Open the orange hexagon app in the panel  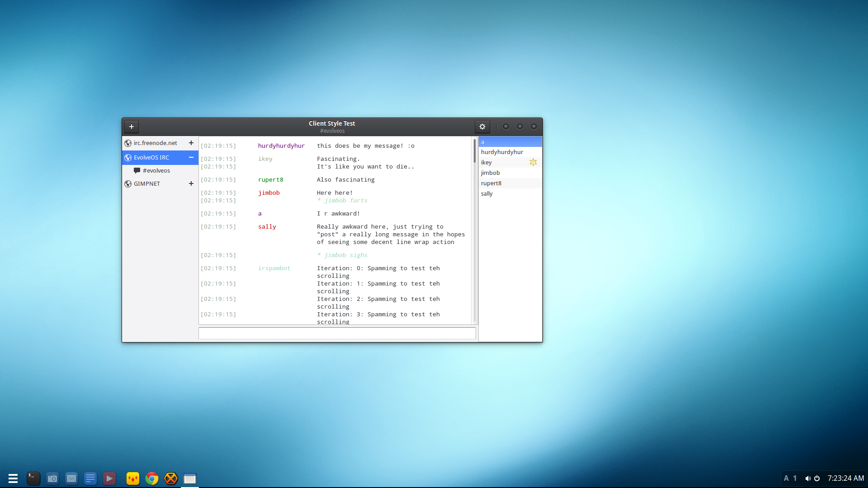pos(171,479)
